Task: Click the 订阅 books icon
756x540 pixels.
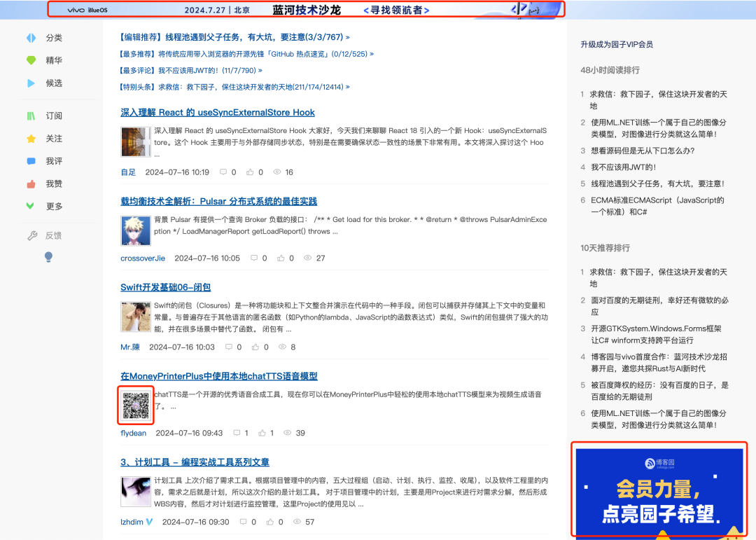Action: (31, 116)
